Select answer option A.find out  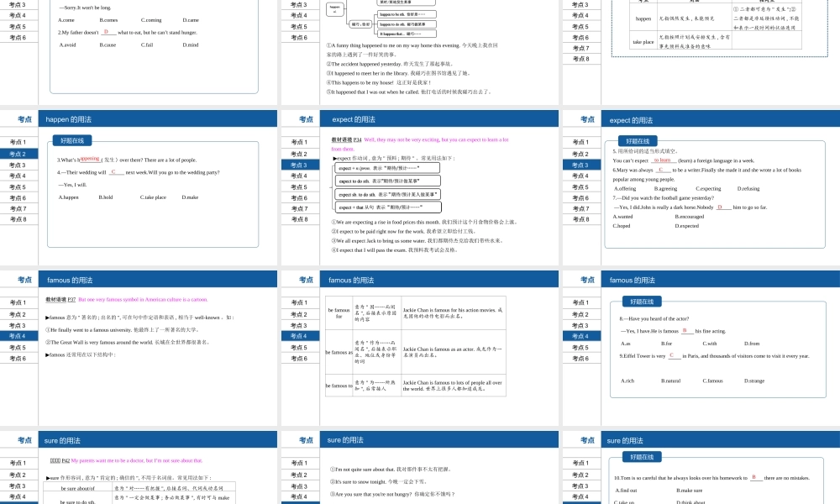(626, 490)
